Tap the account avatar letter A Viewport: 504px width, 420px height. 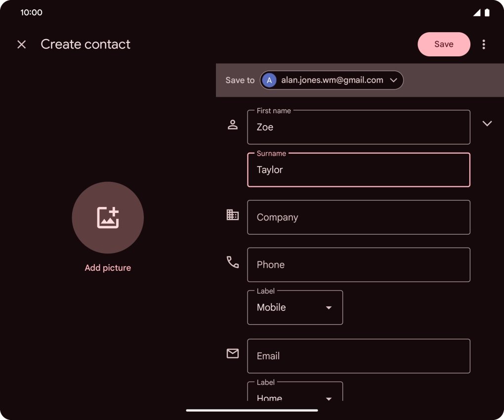click(x=269, y=80)
